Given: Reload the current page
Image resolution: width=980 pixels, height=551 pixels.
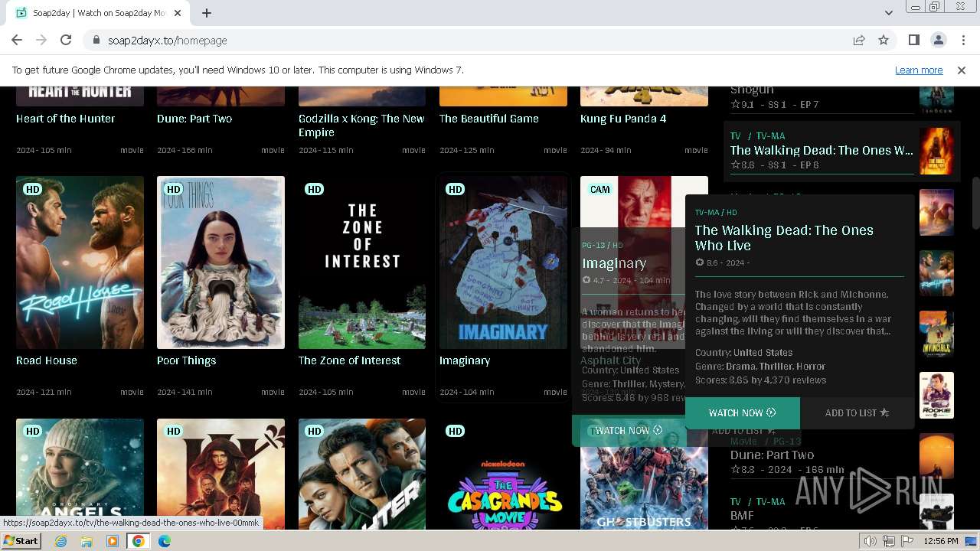Looking at the screenshot, I should pos(66,41).
